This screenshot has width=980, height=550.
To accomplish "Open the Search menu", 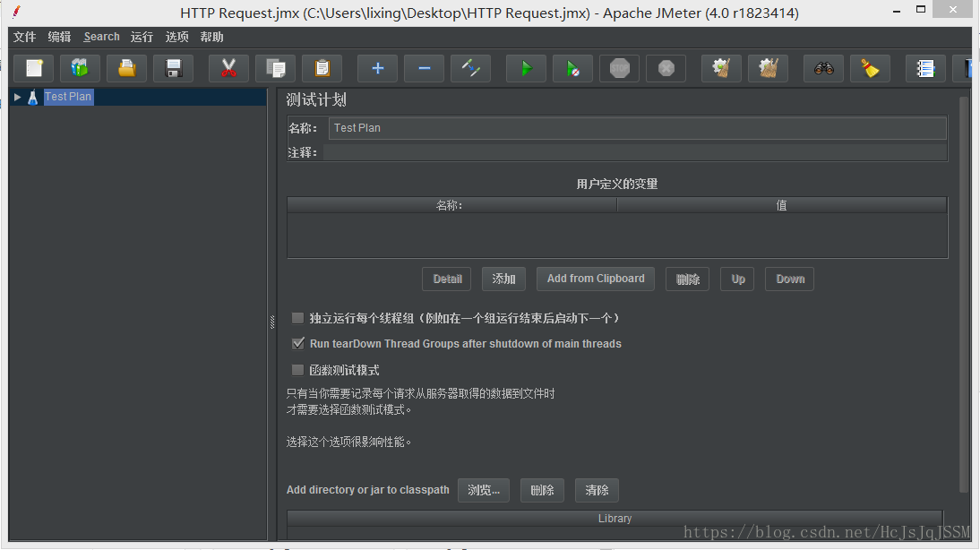I will click(101, 37).
